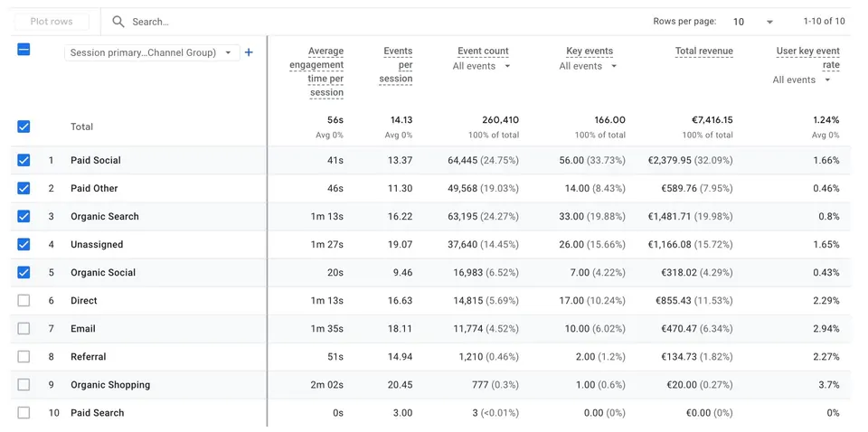Uncheck the Total row checkbox

tap(24, 127)
